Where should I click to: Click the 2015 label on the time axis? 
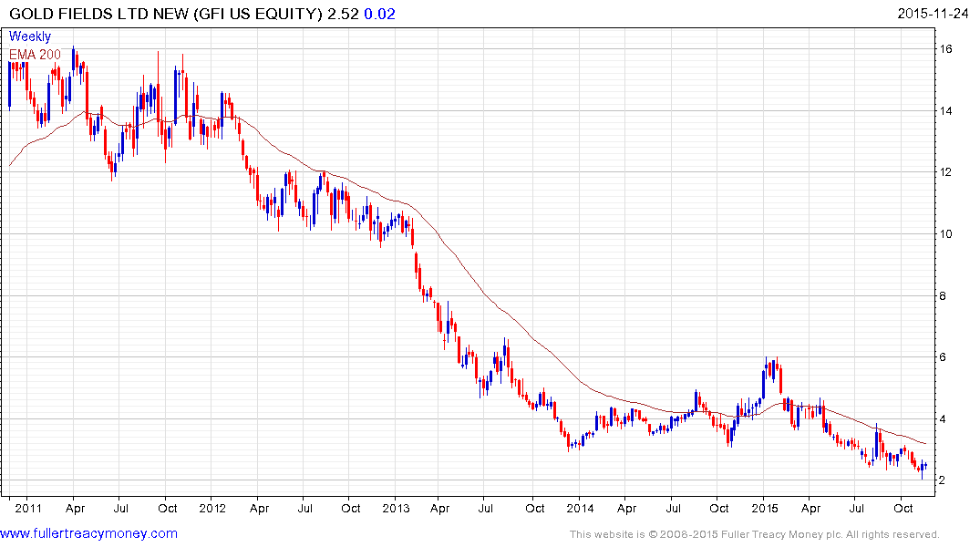[x=765, y=507]
